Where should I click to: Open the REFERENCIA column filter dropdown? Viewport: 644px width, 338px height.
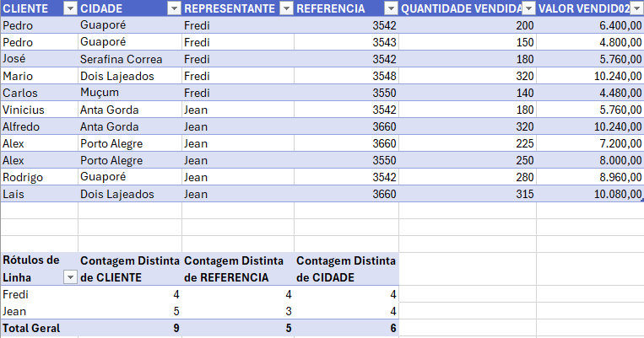[392, 8]
